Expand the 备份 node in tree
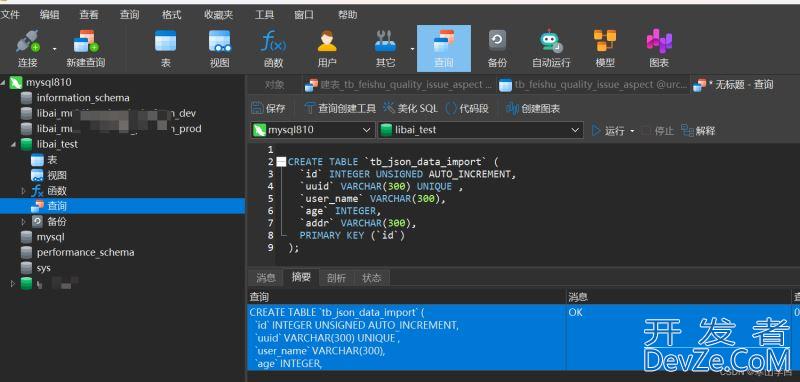The width and height of the screenshot is (800, 382). click(x=23, y=222)
